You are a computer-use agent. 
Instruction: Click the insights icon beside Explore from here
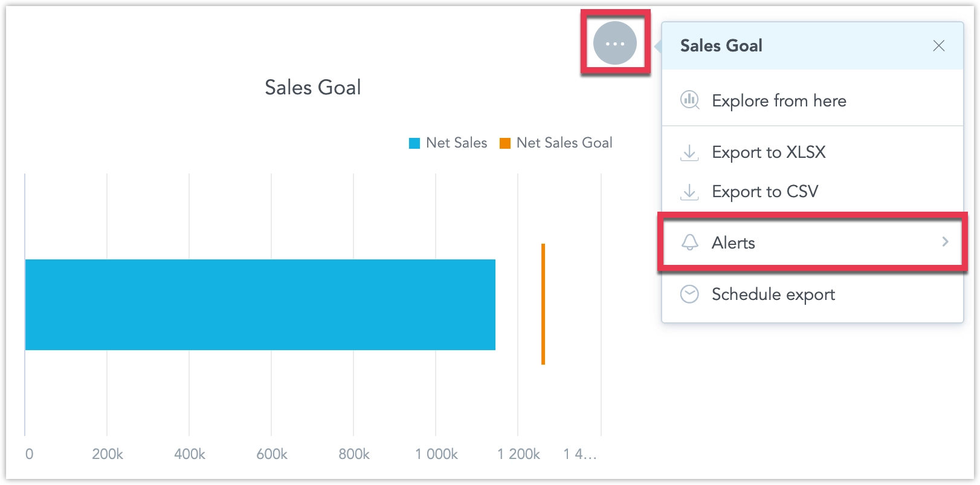point(689,100)
